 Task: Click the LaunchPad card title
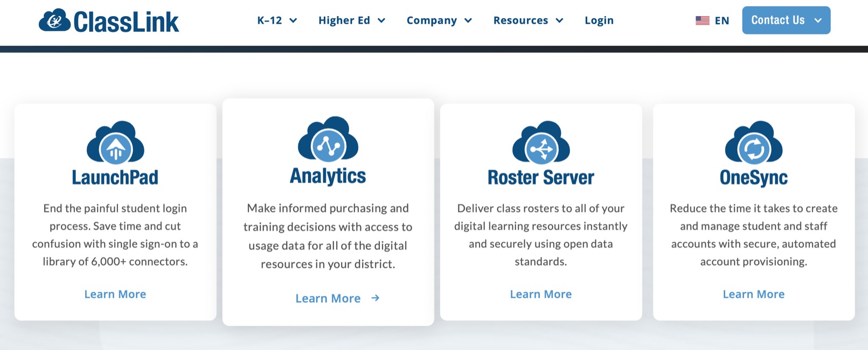pos(115,177)
